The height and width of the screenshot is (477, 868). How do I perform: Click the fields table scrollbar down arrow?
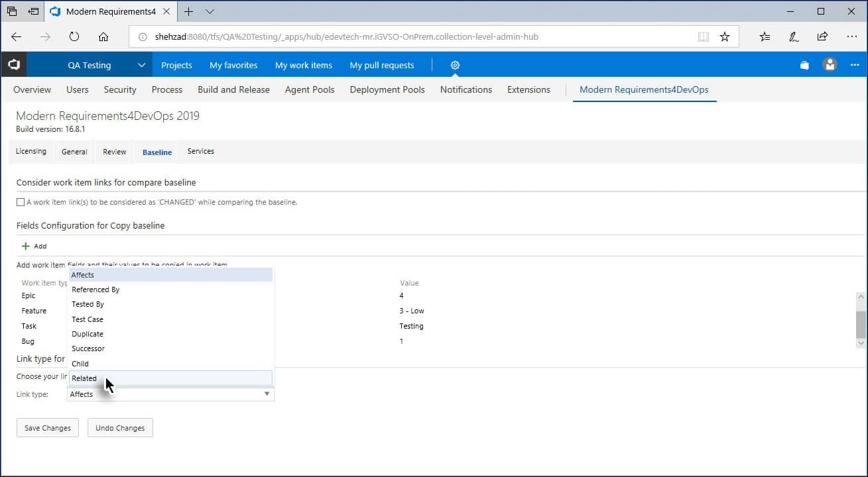(861, 343)
